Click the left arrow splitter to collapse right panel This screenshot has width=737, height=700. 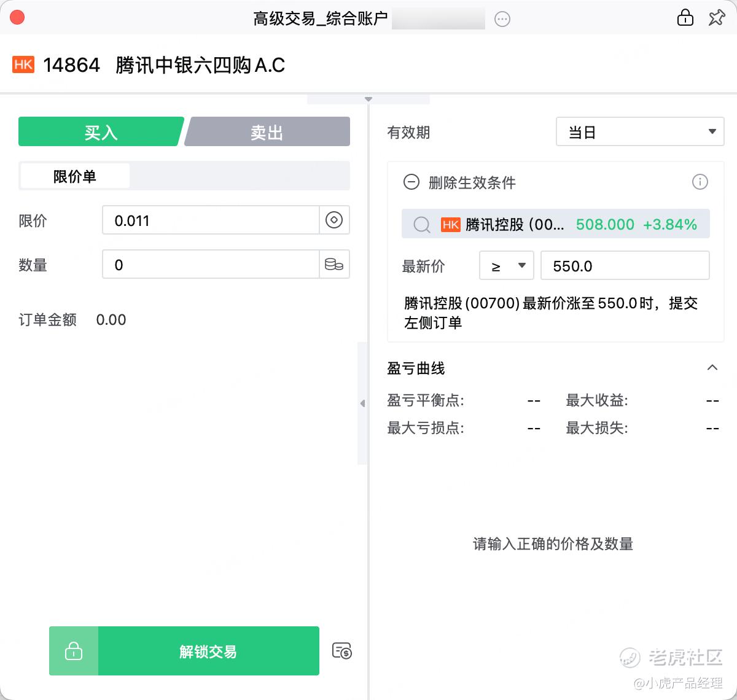[x=362, y=403]
